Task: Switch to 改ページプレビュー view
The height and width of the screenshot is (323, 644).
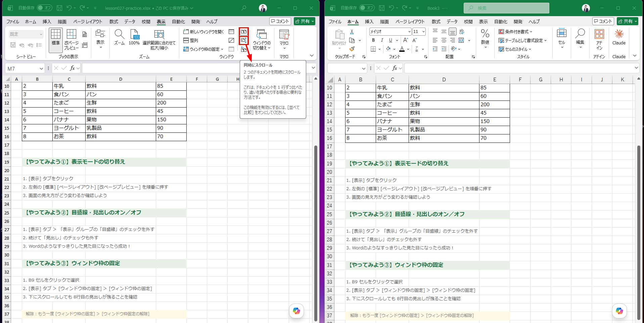Action: coord(71,40)
